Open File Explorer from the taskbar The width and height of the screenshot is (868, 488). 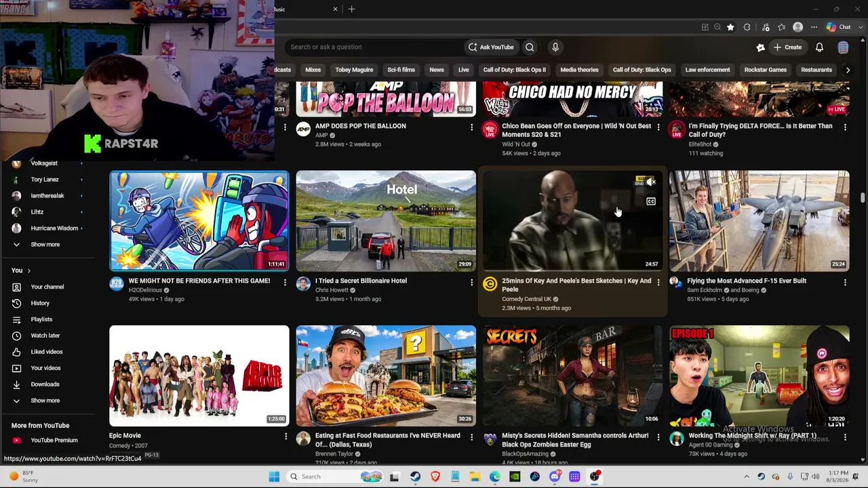point(475,476)
